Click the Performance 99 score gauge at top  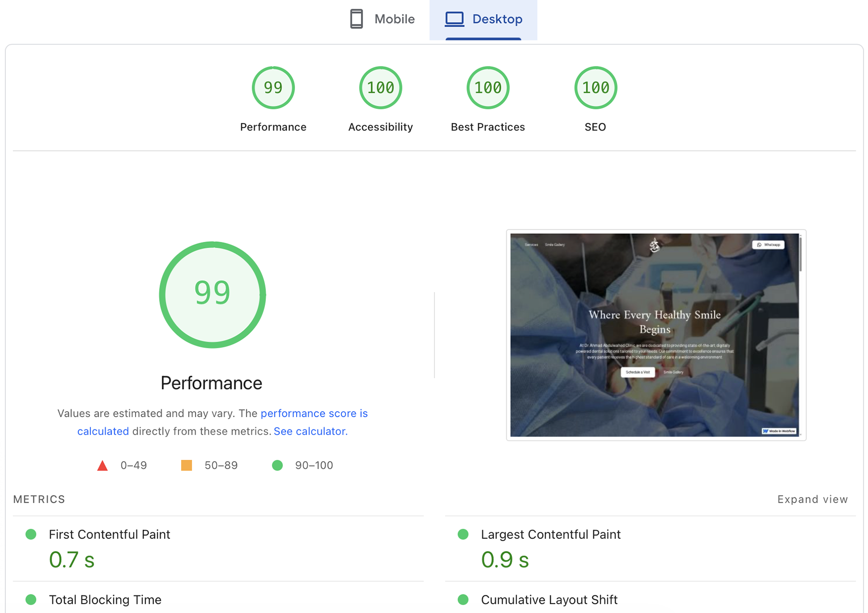coord(273,88)
